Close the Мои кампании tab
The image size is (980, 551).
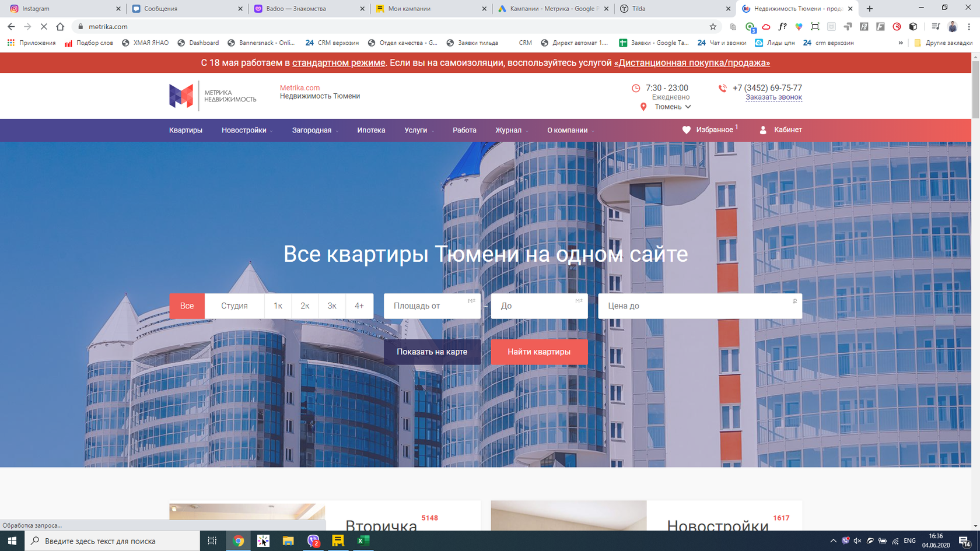[x=484, y=9]
